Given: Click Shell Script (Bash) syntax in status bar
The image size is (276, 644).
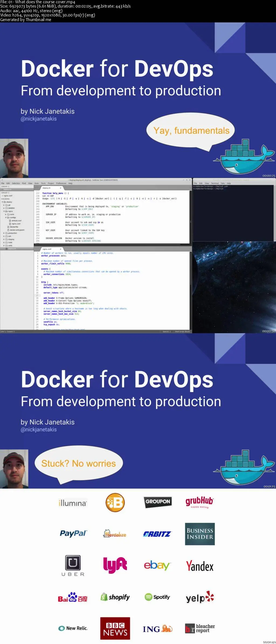Looking at the screenshot, I should [x=182, y=331].
